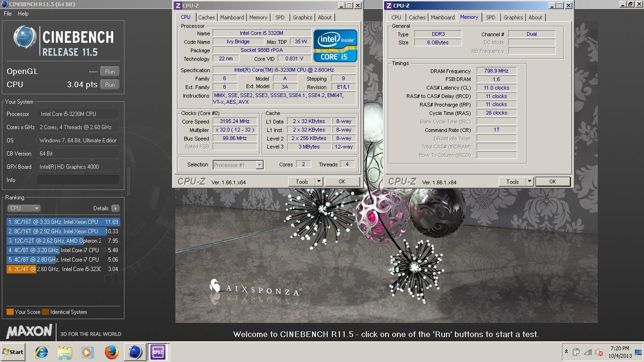Show hidden system tray icons

pyautogui.click(x=566, y=352)
